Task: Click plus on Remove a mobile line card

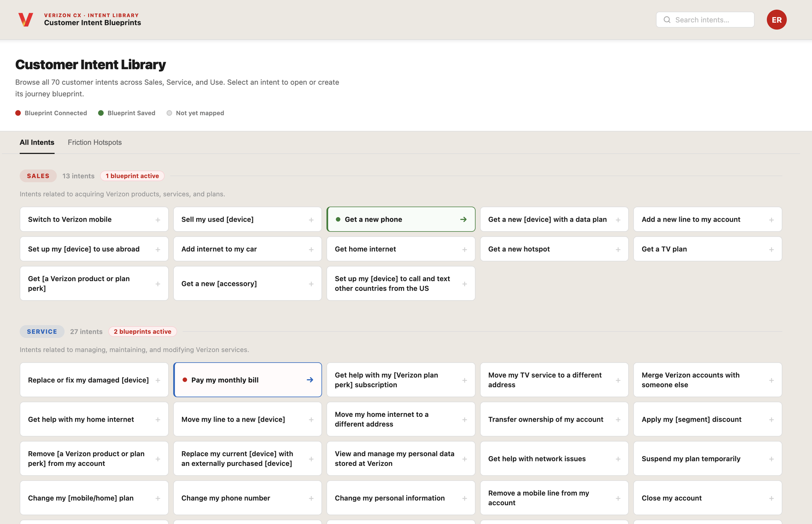Action: point(618,498)
